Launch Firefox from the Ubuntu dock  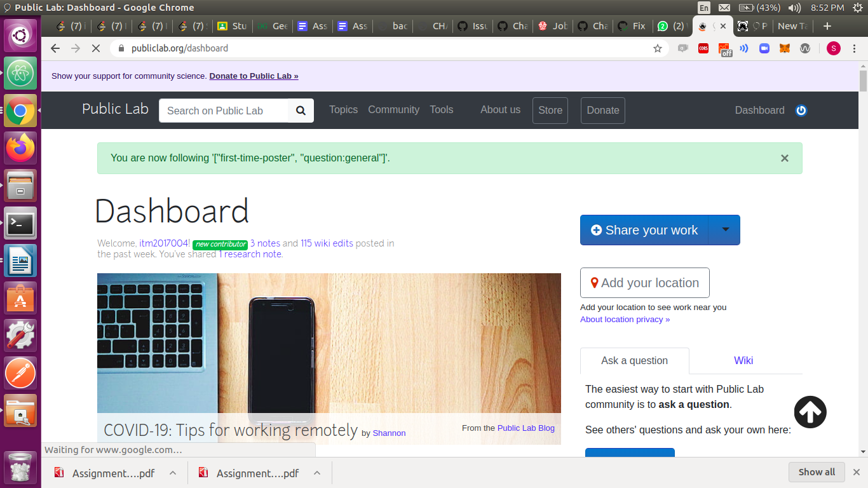click(21, 148)
